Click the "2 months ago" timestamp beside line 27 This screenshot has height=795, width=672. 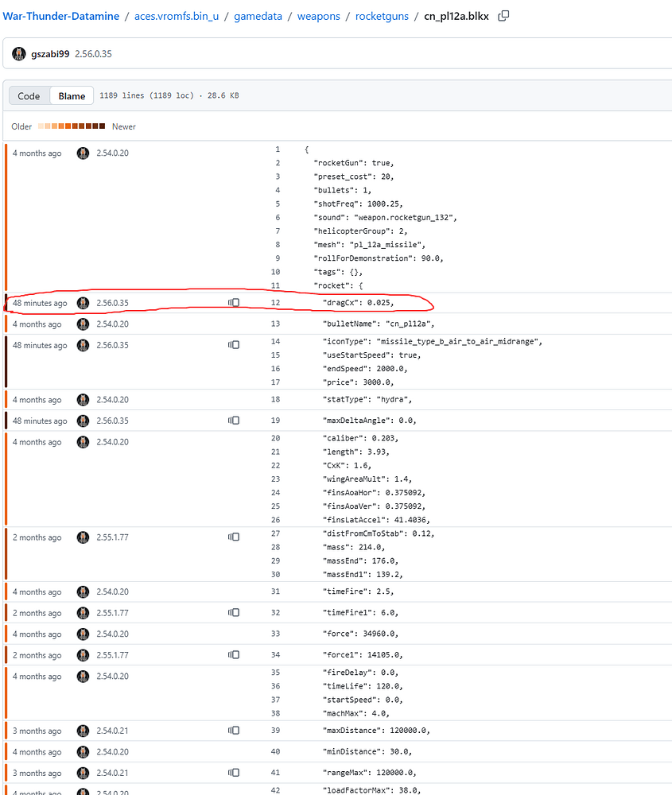37,537
